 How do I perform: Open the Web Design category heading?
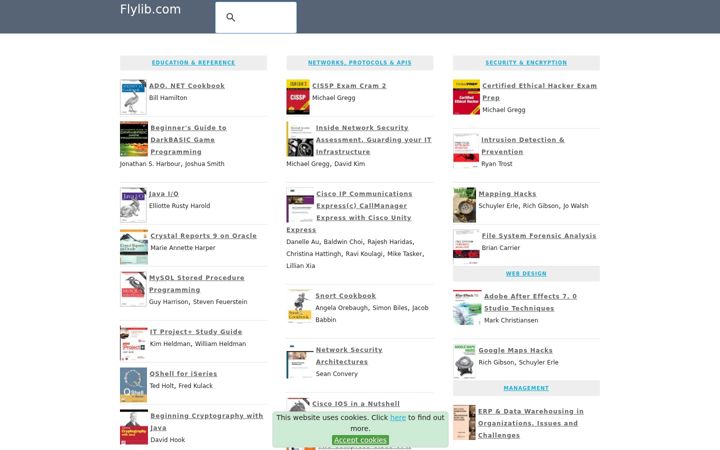526,274
